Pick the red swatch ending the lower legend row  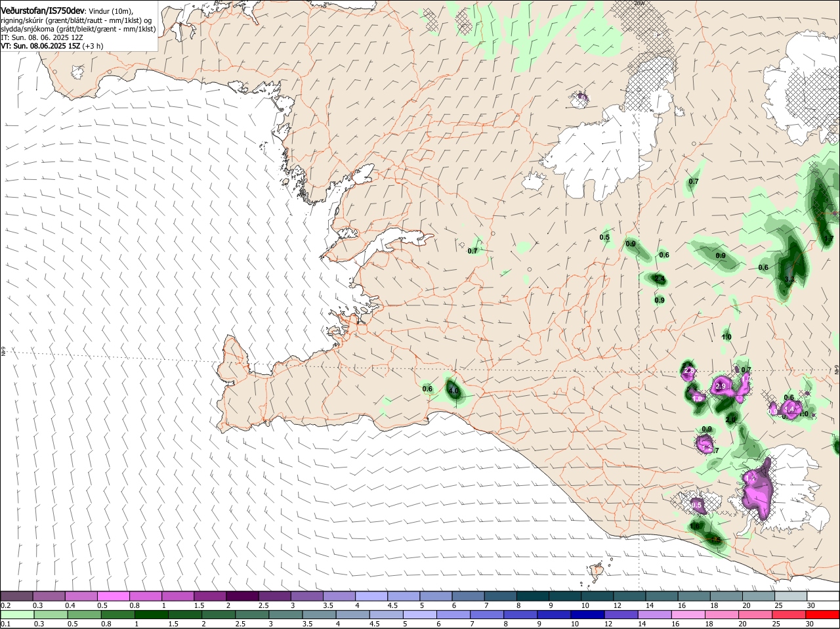(x=822, y=615)
